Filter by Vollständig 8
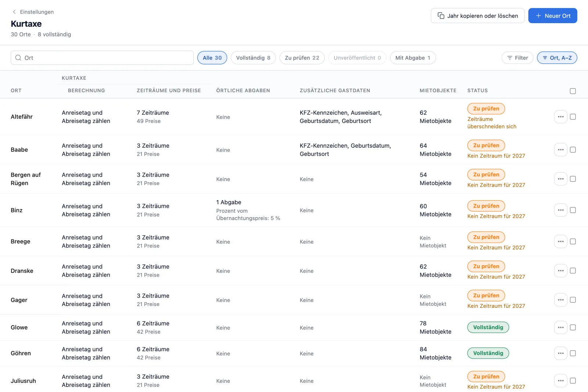 253,58
